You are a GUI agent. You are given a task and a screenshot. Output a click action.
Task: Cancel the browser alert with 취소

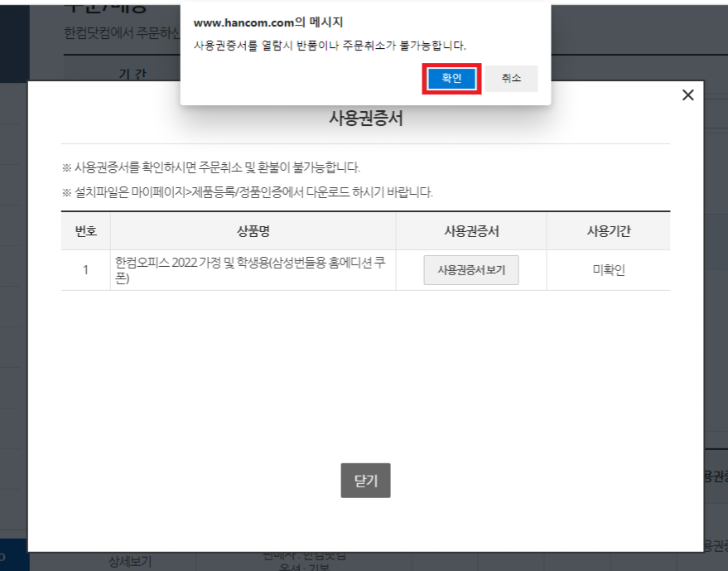pyautogui.click(x=511, y=79)
